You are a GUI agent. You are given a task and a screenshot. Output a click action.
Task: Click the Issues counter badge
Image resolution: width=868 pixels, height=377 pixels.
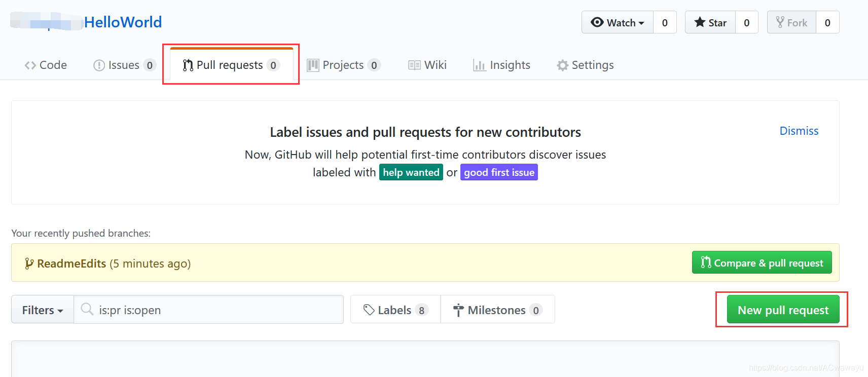150,65
